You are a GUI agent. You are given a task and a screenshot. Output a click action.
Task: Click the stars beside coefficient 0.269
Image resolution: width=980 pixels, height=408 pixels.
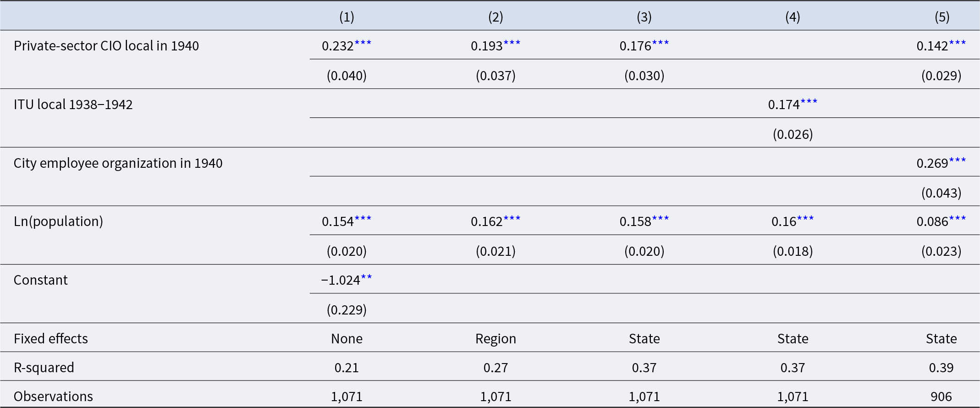tap(958, 160)
